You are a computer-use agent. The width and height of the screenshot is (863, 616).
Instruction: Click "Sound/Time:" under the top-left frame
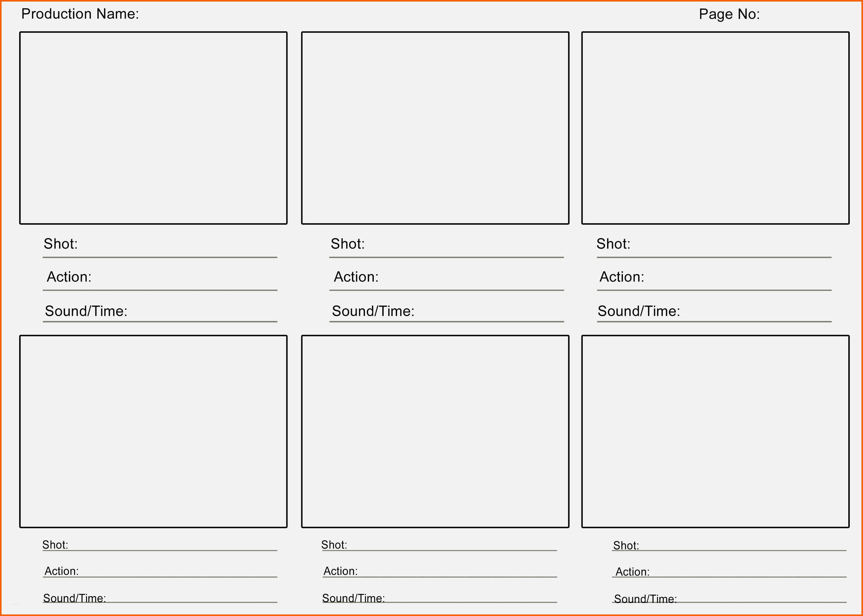tap(86, 311)
